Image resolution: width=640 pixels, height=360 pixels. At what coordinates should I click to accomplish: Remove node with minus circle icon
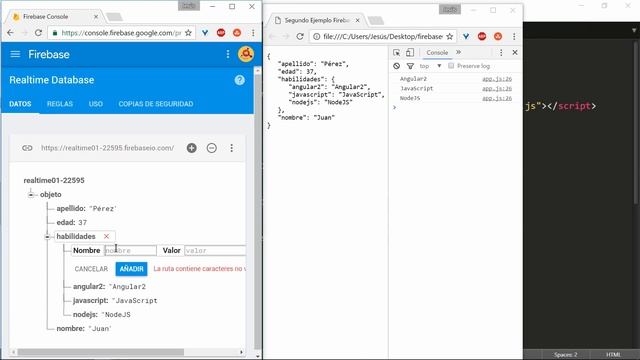click(x=211, y=148)
